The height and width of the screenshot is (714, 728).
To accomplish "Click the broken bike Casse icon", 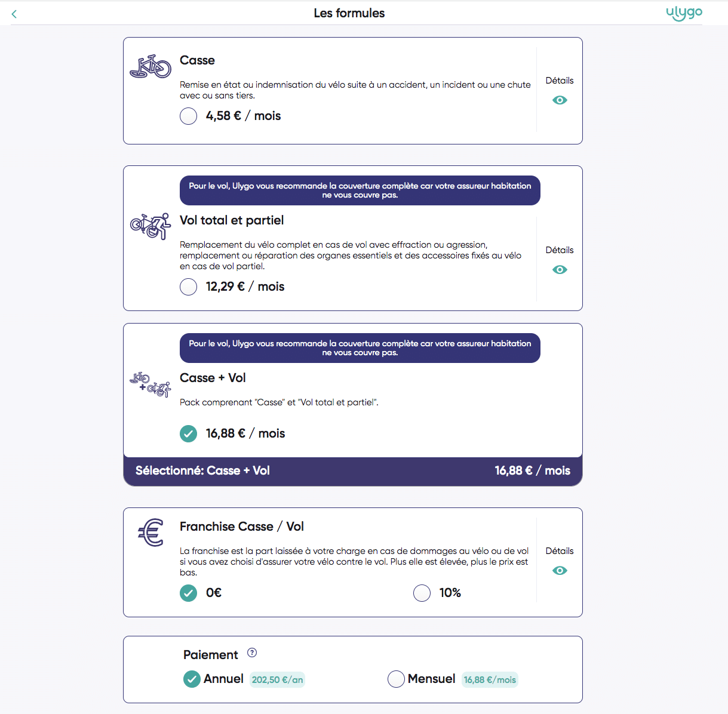I will pos(150,67).
